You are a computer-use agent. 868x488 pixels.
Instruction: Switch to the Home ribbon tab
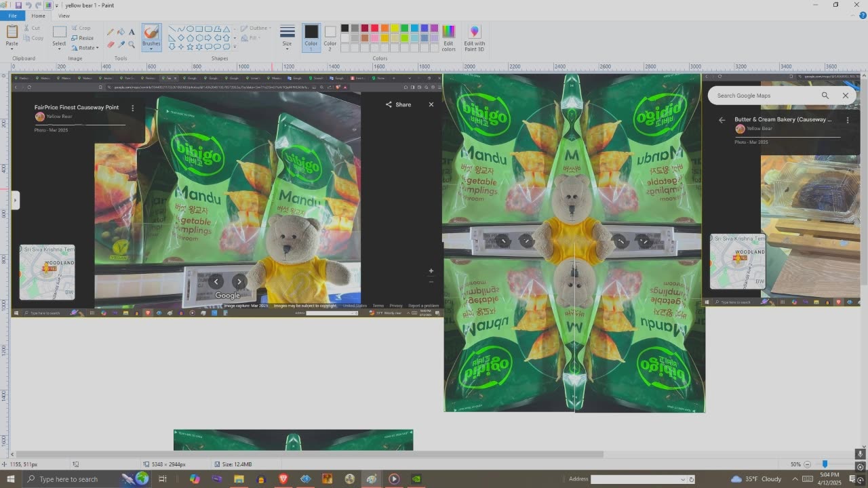coord(38,16)
